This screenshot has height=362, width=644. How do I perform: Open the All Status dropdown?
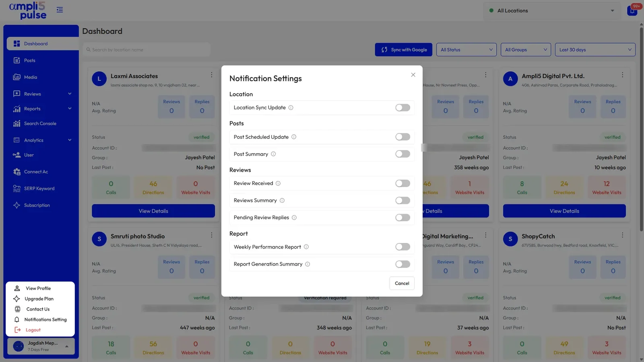click(466, 50)
